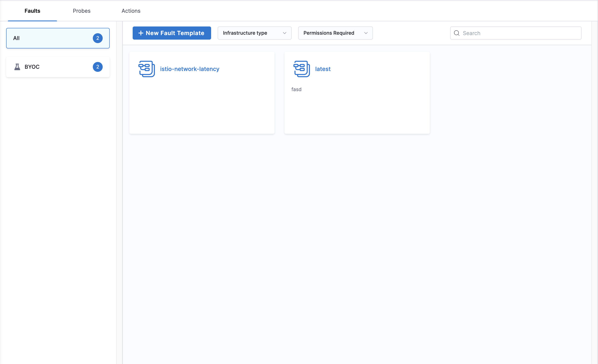This screenshot has width=598, height=364.
Task: Click the BYOC flask icon
Action: click(x=17, y=67)
